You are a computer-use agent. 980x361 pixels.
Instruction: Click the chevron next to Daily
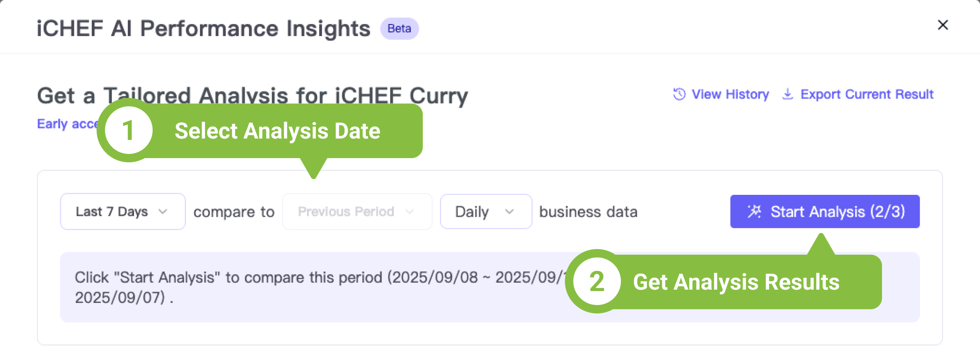[x=509, y=212]
